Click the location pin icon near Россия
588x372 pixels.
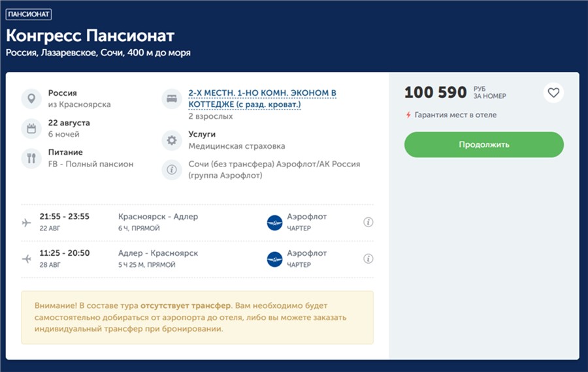pos(31,99)
